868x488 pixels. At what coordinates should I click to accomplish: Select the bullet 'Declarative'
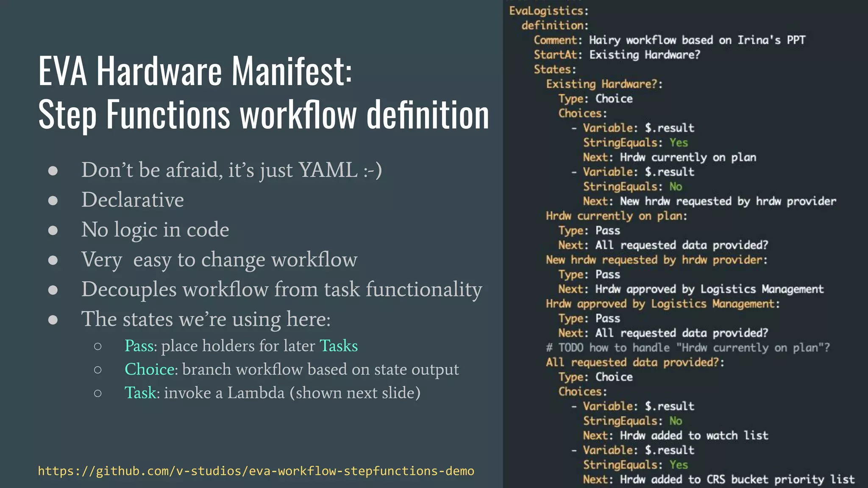click(x=133, y=200)
